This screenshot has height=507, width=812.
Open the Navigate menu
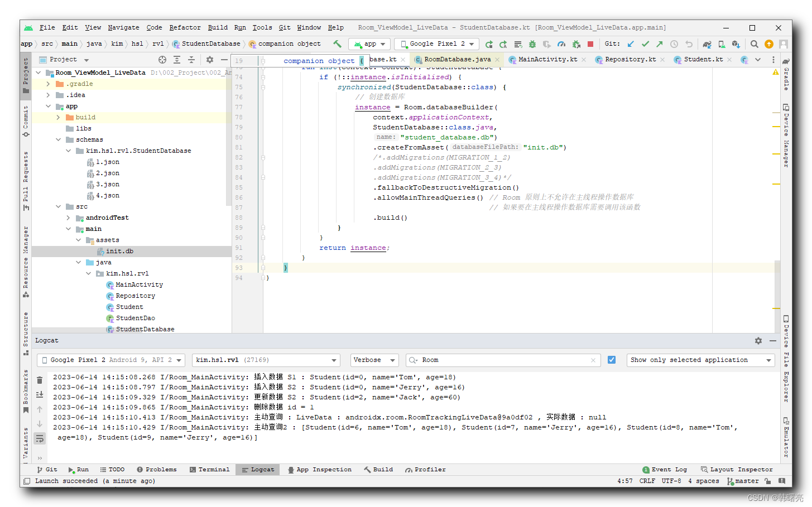click(123, 27)
